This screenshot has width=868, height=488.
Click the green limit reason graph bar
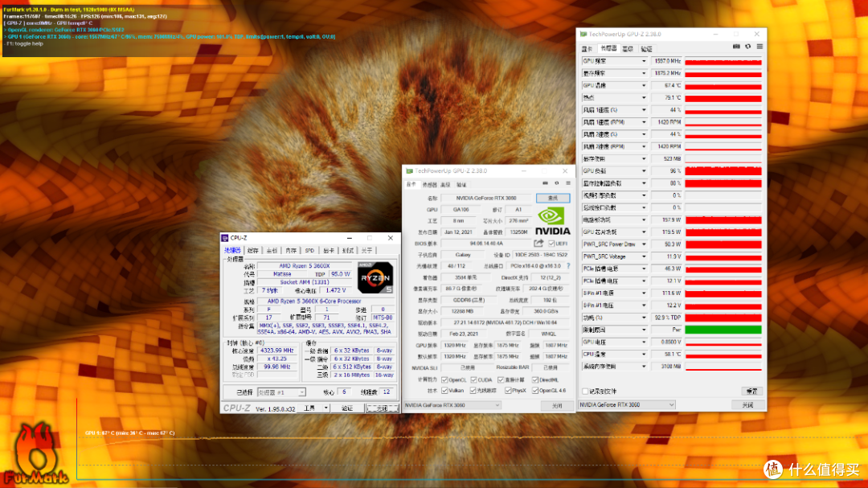tap(723, 330)
